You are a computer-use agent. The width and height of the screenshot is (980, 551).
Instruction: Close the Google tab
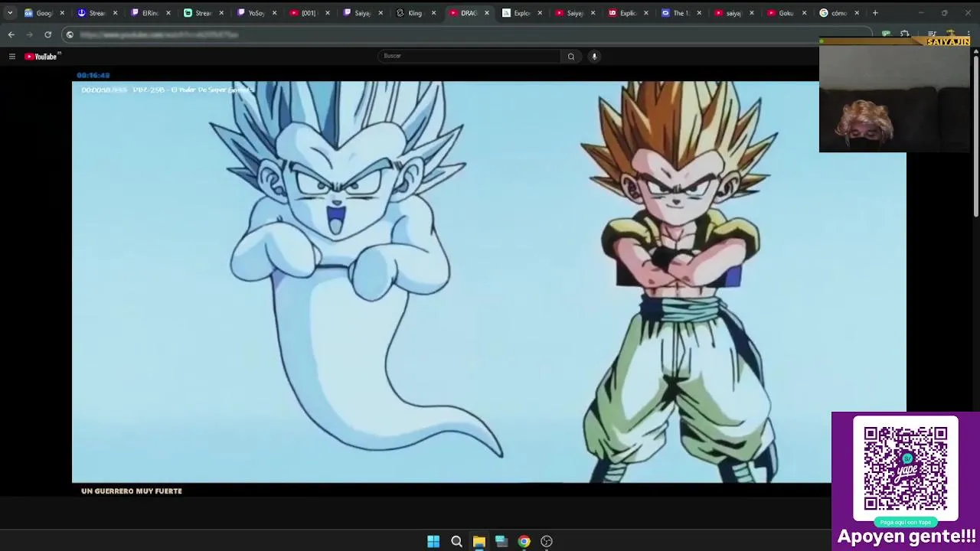point(62,13)
